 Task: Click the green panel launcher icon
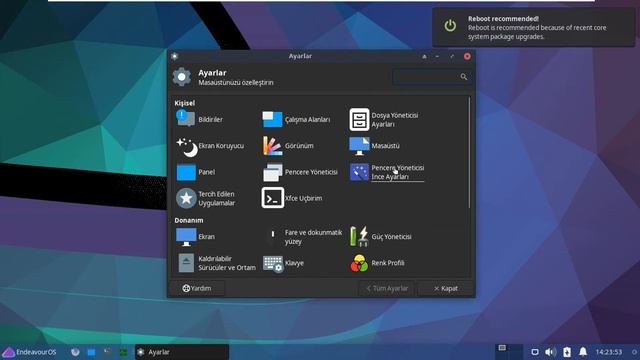pos(123,352)
